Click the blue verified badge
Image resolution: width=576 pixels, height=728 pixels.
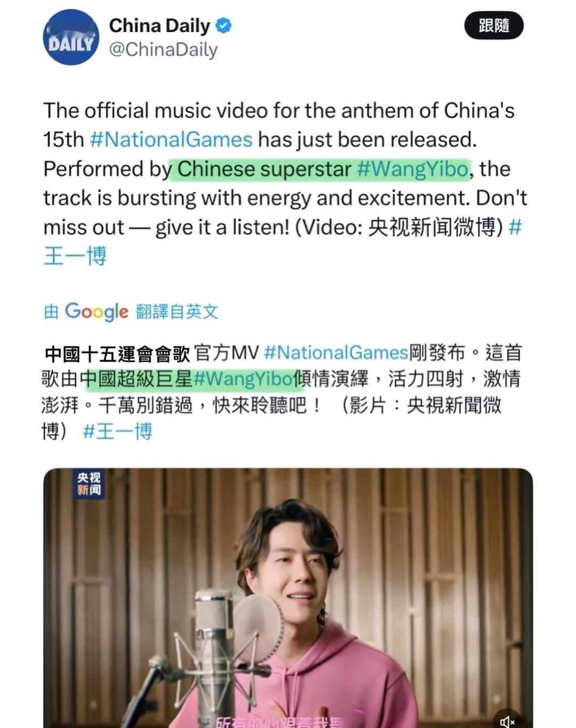coord(223,25)
